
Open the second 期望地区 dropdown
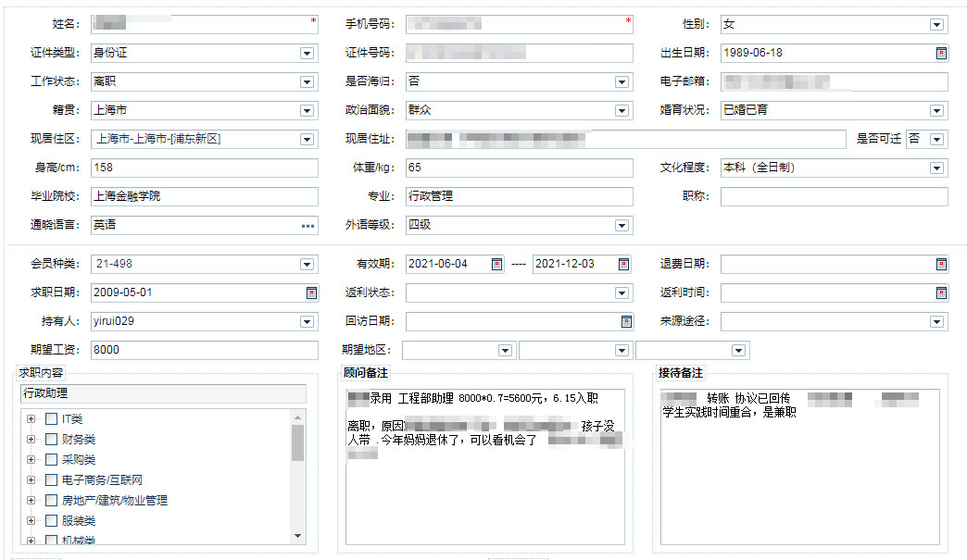[x=622, y=351]
